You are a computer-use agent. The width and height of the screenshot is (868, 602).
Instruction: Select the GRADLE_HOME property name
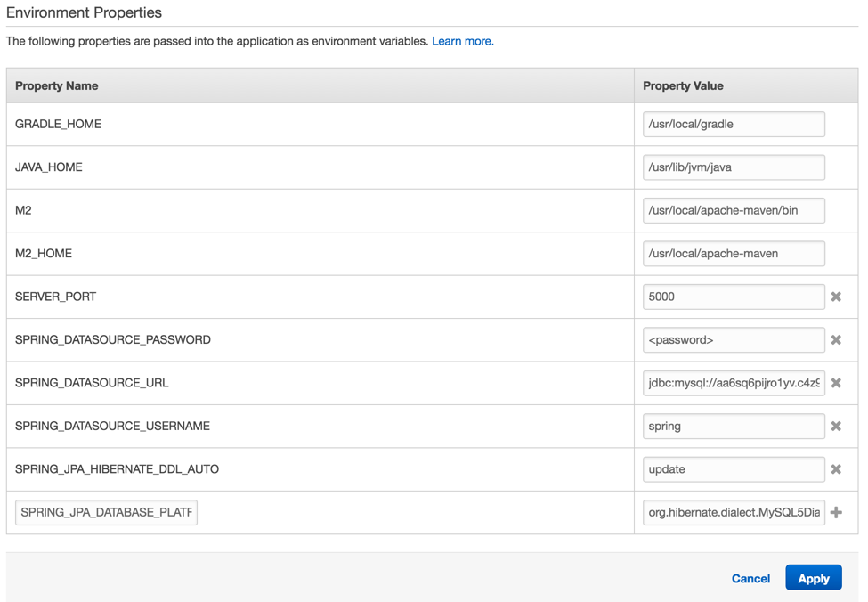click(58, 124)
